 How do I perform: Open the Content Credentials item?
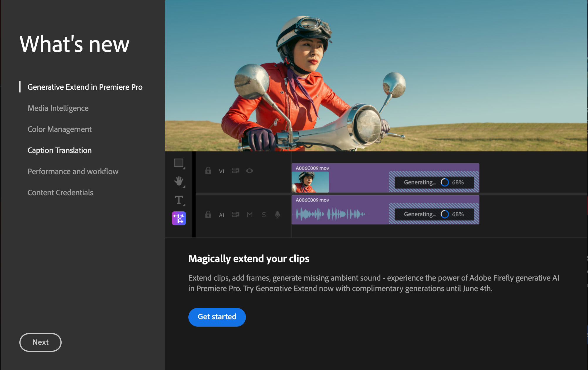60,193
